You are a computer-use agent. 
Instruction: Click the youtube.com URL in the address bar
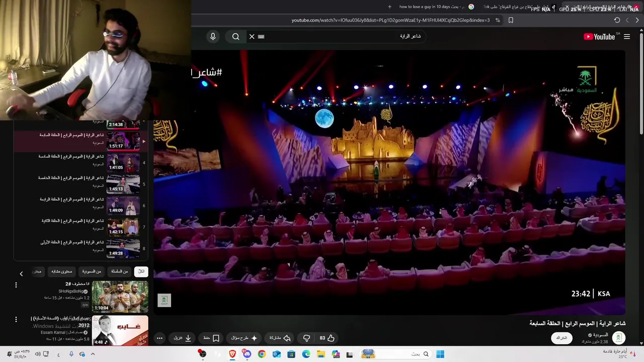390,20
